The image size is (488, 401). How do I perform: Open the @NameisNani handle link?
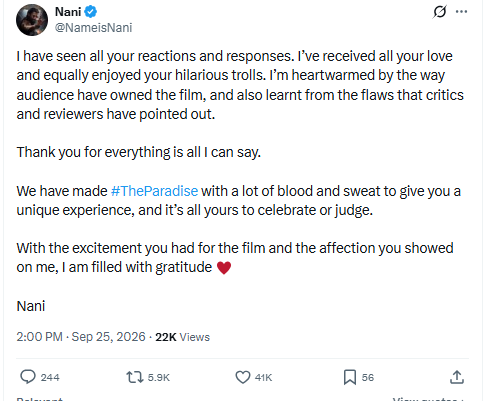(x=93, y=28)
